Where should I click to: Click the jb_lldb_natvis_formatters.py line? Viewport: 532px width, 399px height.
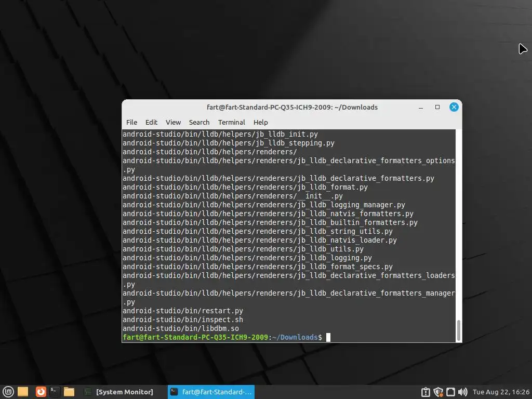(x=268, y=214)
